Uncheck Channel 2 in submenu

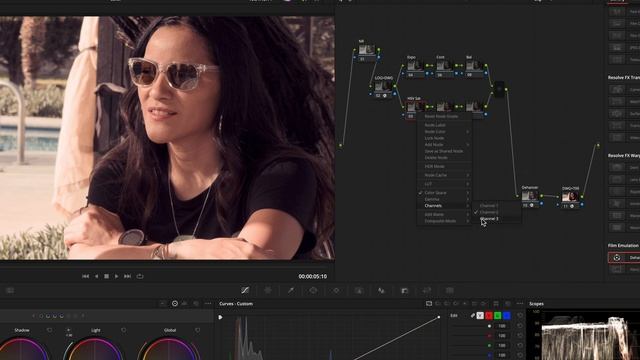click(497, 212)
